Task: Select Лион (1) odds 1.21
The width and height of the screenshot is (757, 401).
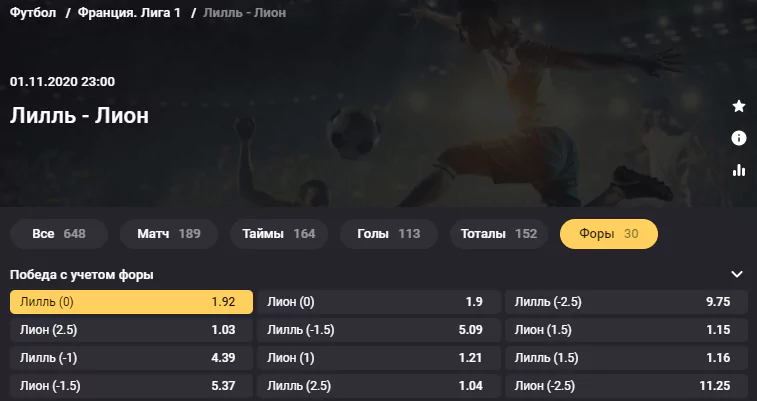Action: [378, 358]
